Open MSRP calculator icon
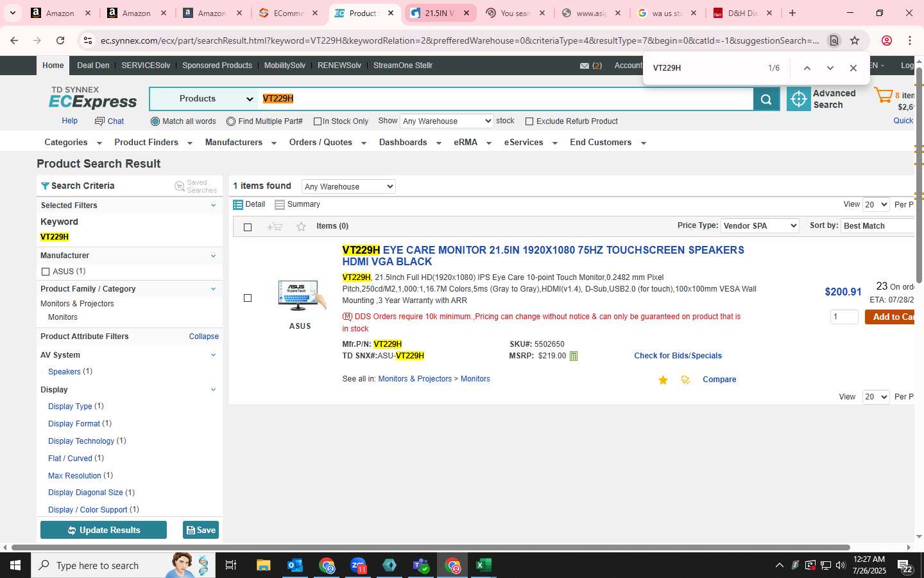 pos(574,356)
